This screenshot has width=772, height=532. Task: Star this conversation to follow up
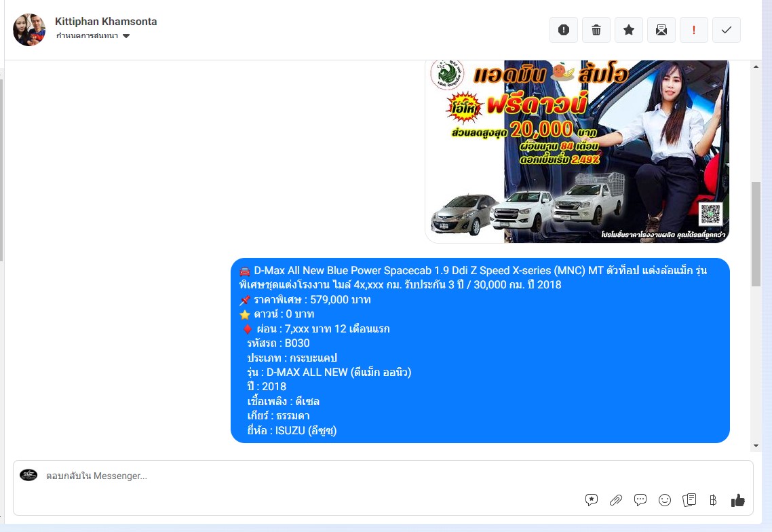point(629,30)
